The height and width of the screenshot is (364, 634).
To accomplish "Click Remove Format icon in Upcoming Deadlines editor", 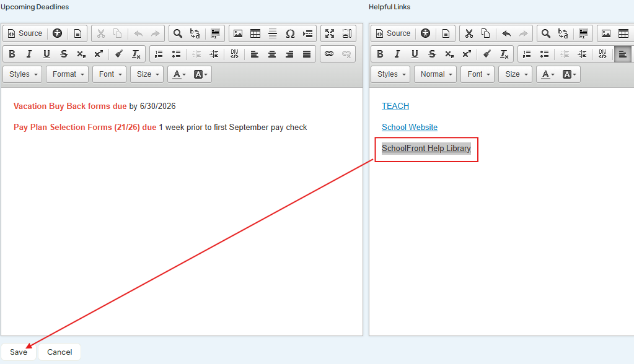I will (x=136, y=54).
